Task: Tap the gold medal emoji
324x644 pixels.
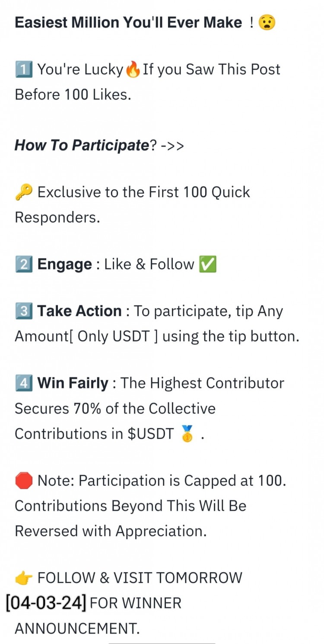Action: (x=188, y=434)
